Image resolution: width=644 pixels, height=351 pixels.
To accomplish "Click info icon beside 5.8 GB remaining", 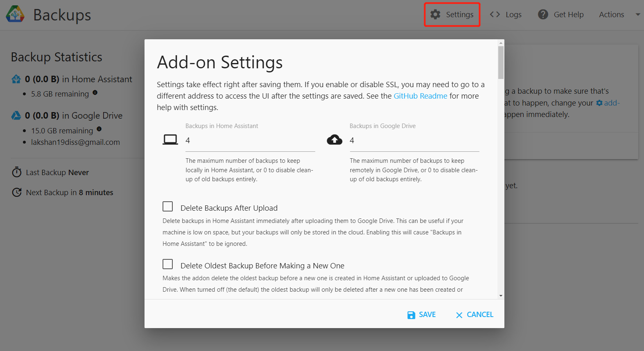I will pos(95,92).
